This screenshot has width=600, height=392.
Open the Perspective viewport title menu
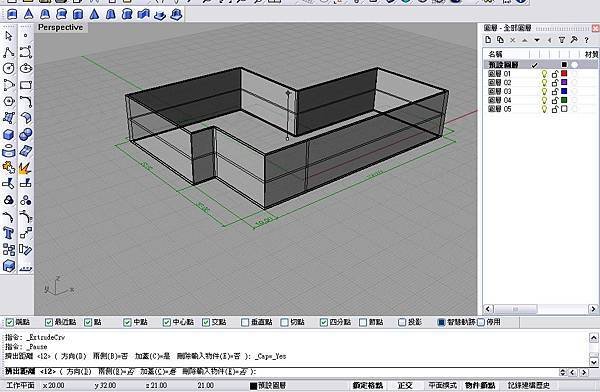tap(60, 28)
